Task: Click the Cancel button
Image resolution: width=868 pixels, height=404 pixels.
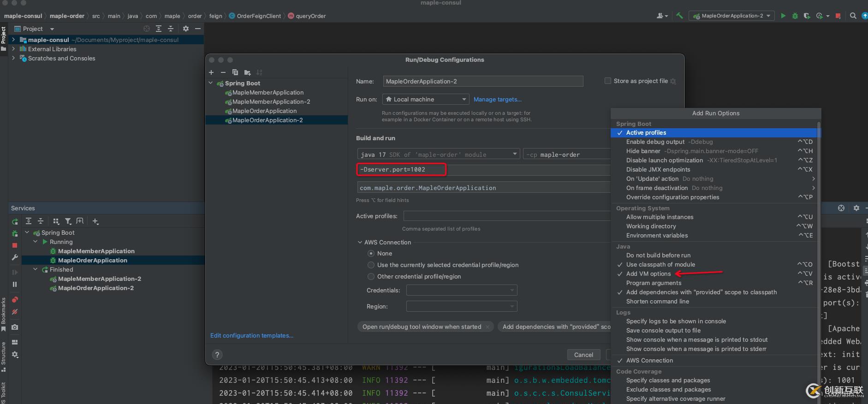Action: click(583, 355)
